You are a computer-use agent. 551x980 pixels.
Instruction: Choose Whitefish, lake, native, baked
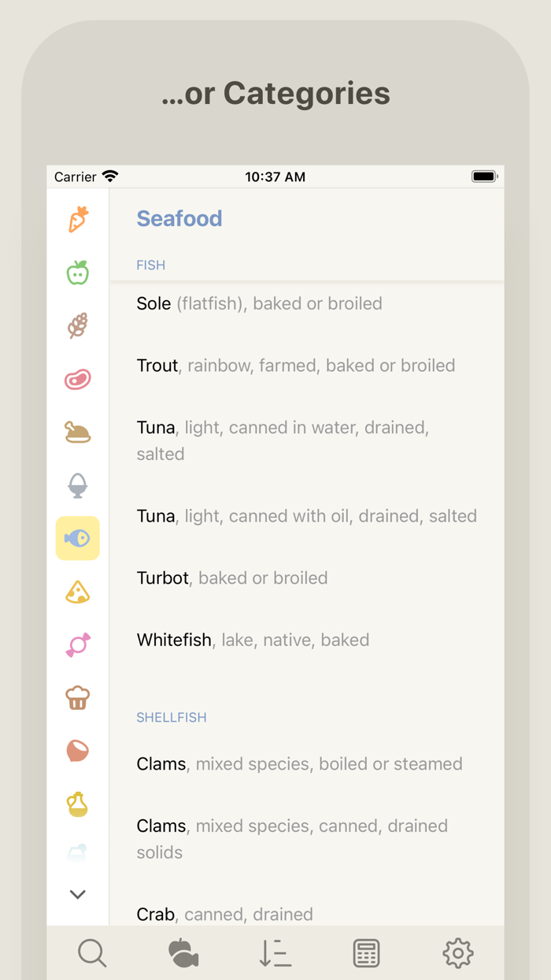click(x=253, y=640)
